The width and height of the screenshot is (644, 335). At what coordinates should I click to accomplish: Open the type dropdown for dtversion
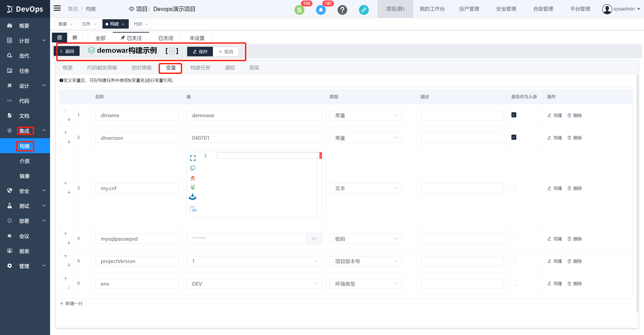click(x=365, y=138)
